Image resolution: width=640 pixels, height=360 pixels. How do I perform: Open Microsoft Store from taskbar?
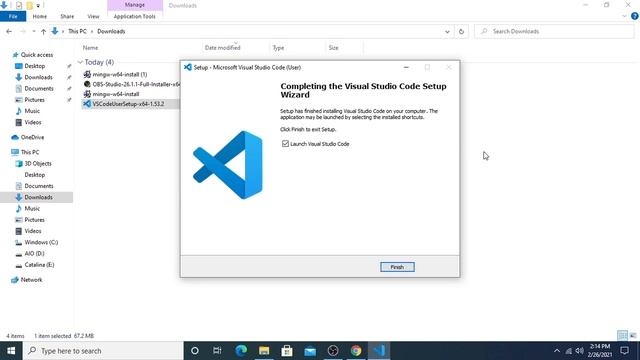pos(287,351)
